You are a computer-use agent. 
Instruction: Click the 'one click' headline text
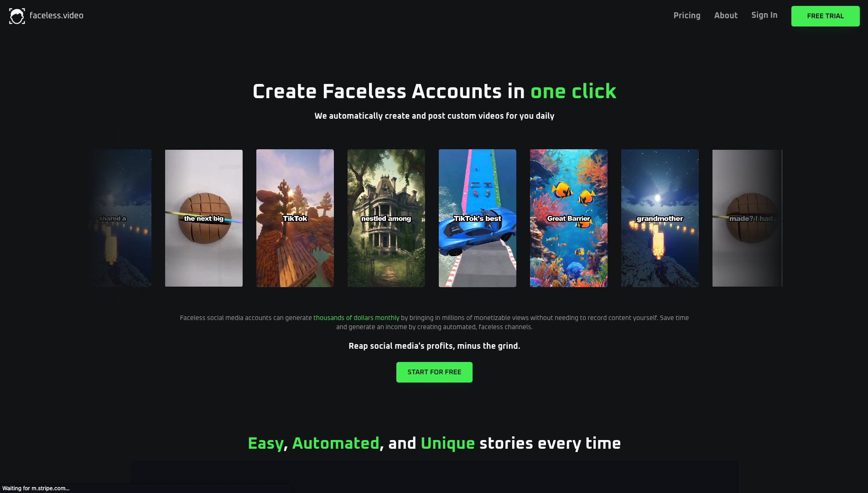(573, 91)
